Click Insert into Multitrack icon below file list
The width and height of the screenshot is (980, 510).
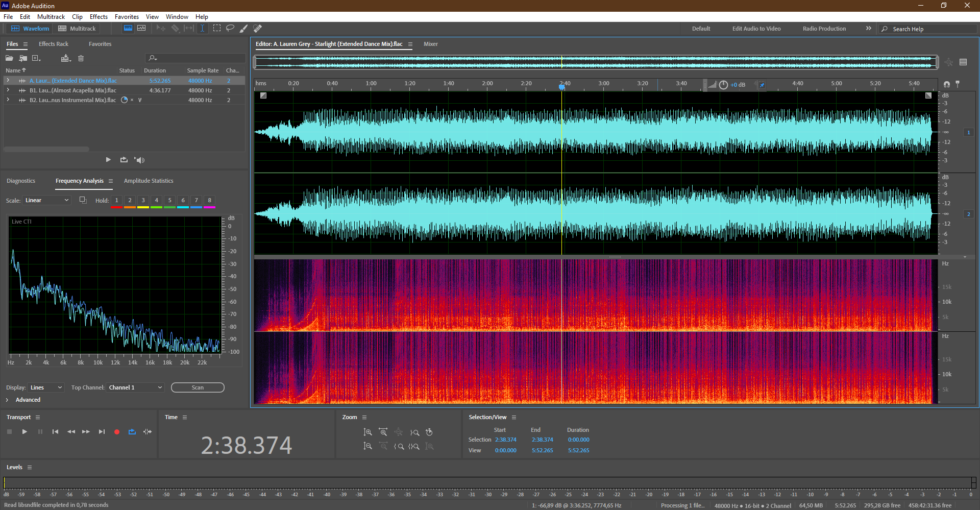(124, 160)
